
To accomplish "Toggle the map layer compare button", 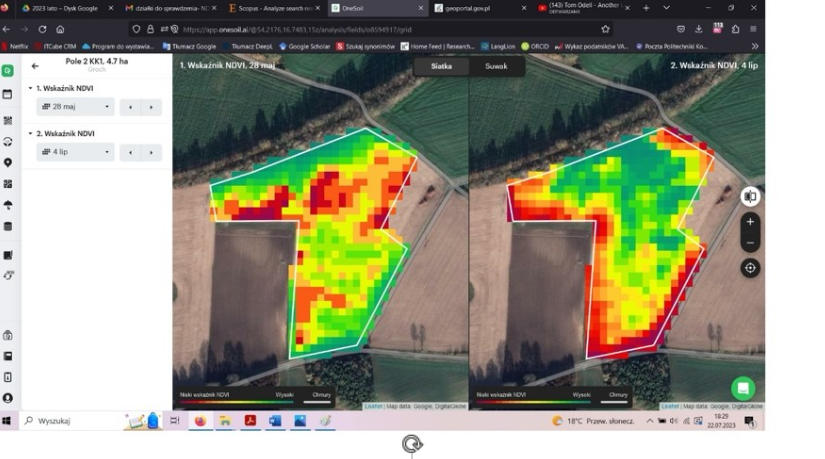I will (x=750, y=197).
